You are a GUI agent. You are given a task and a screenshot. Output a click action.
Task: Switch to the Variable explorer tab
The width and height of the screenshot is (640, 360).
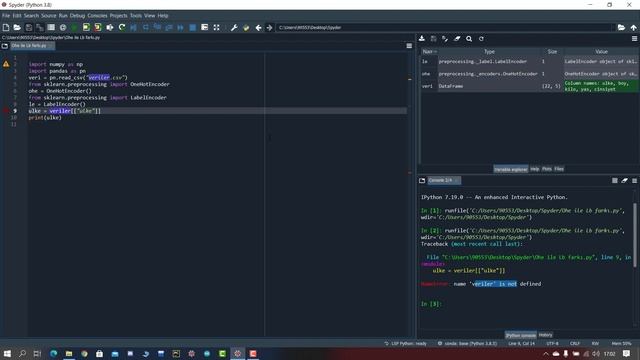511,169
